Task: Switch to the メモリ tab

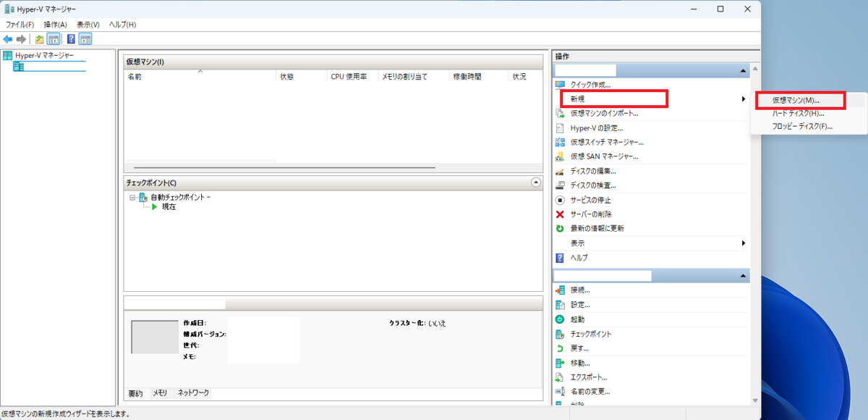Action: (159, 393)
